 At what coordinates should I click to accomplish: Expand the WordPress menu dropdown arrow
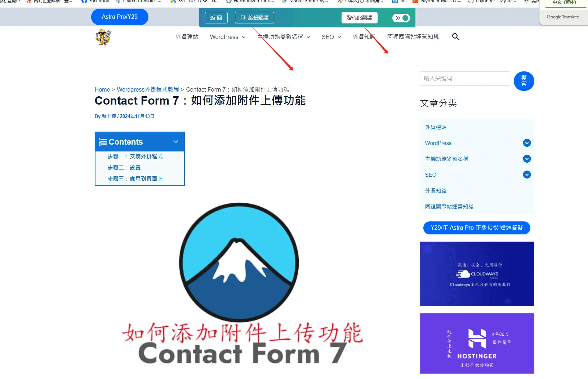[244, 37]
